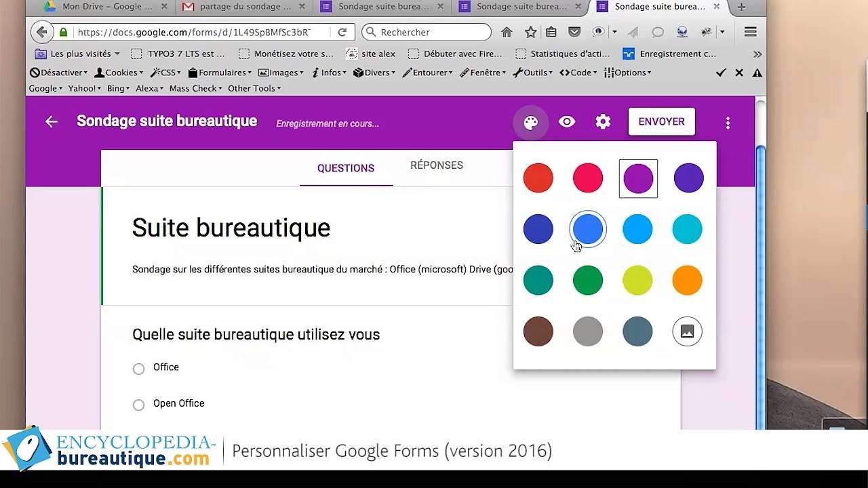Open form settings gear icon
This screenshot has width=868, height=488.
[x=603, y=122]
